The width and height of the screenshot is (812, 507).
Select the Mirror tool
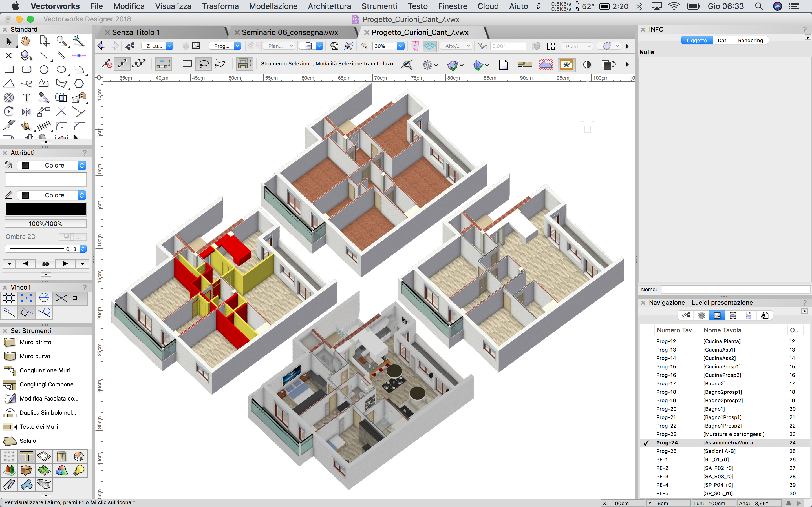26,112
